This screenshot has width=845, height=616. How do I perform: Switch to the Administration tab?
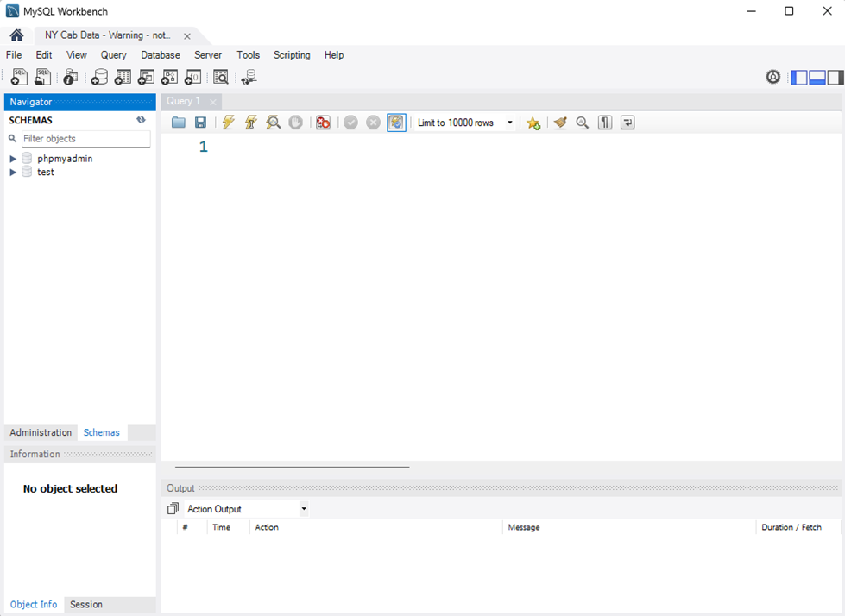click(x=40, y=432)
